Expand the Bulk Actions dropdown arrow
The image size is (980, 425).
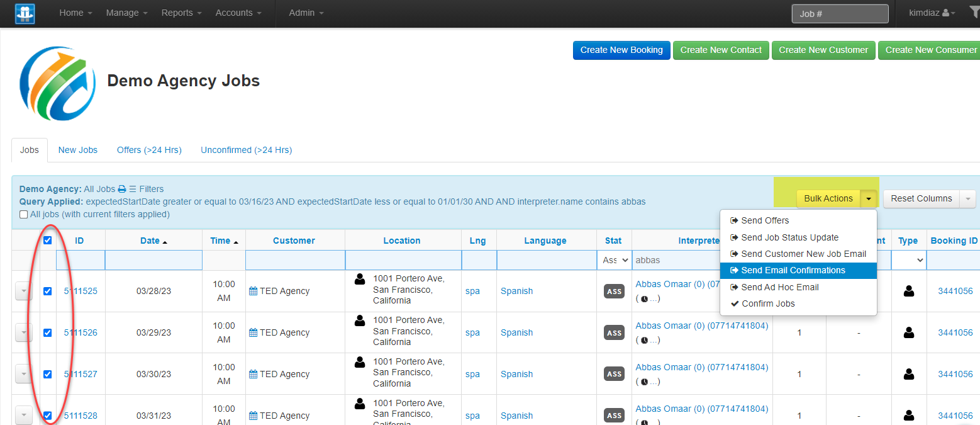tap(869, 198)
